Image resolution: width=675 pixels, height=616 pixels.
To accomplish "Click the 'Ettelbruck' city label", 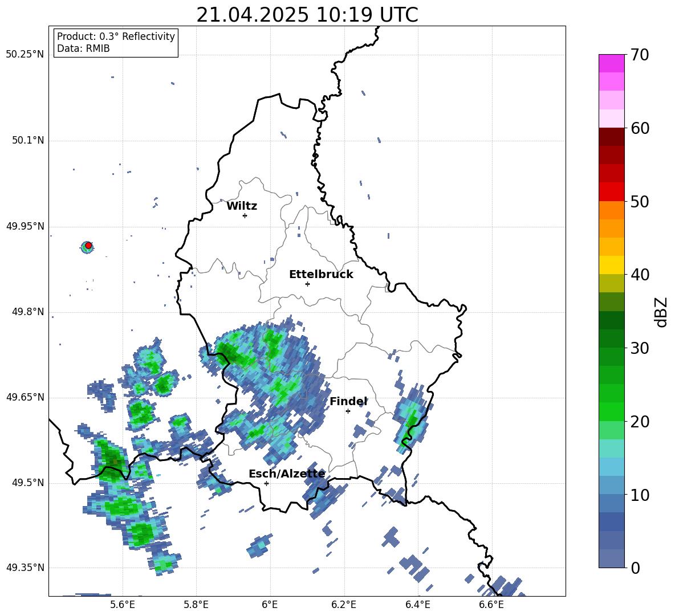I will (321, 275).
